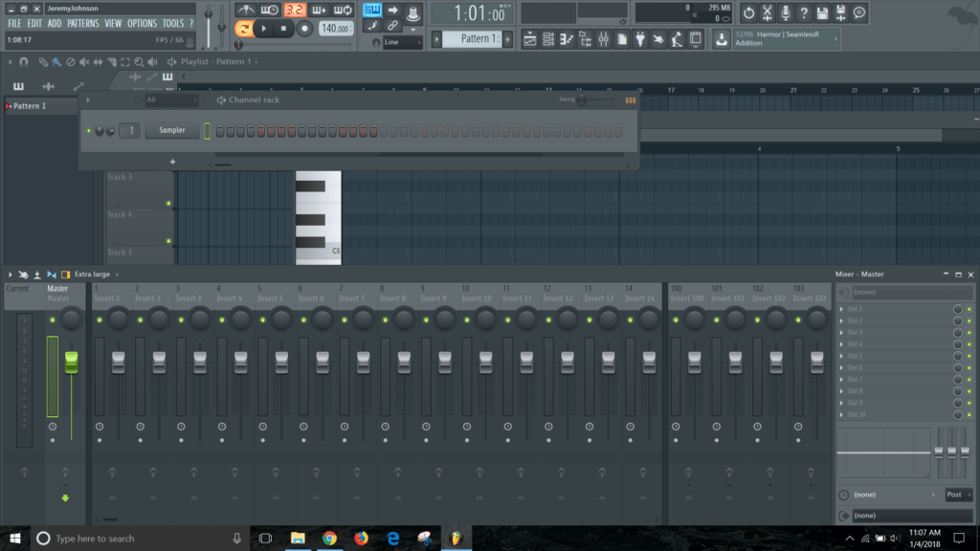Open the mixer Post output dropdown
This screenshot has width=980, height=551.
click(958, 495)
